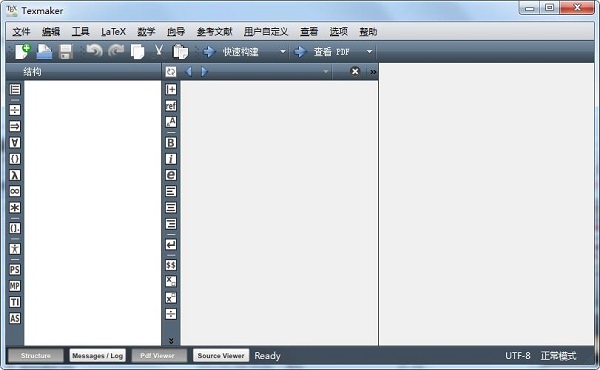Expand the 查看 PDF command dropdown
The height and width of the screenshot is (370, 600).
[369, 52]
